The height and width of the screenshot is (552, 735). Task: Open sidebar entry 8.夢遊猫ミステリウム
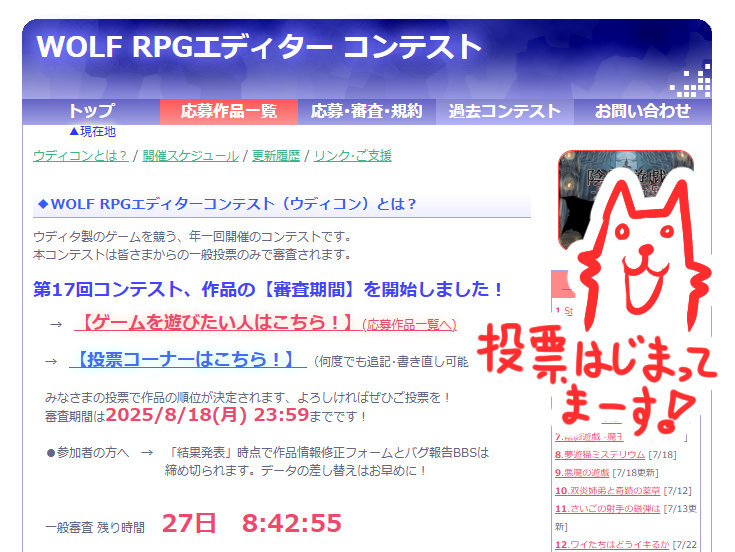point(600,455)
